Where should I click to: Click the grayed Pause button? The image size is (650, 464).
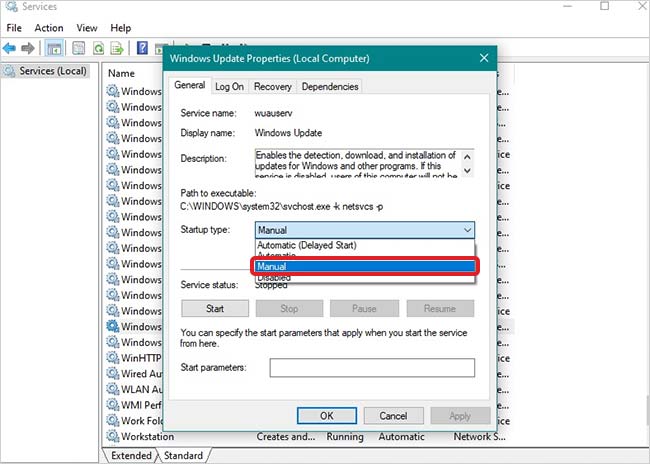(364, 309)
